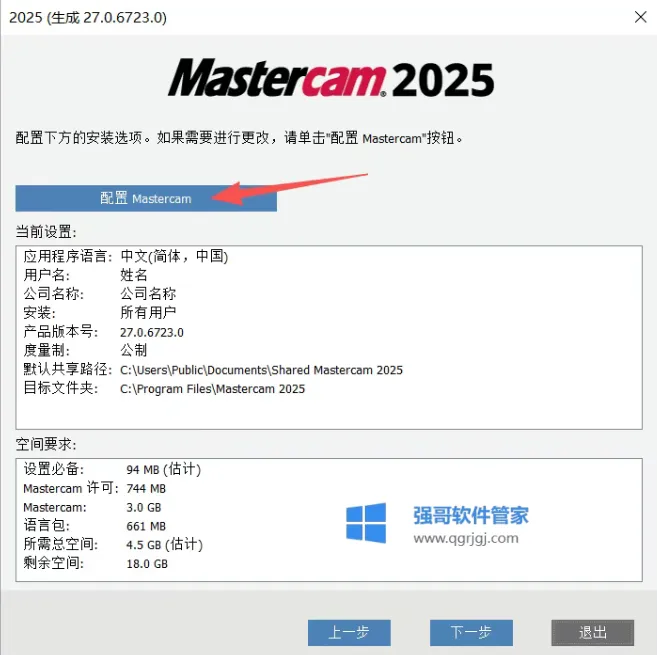The width and height of the screenshot is (657, 655).
Task: Click the Mastercam 2025 logo
Action: pos(331,78)
